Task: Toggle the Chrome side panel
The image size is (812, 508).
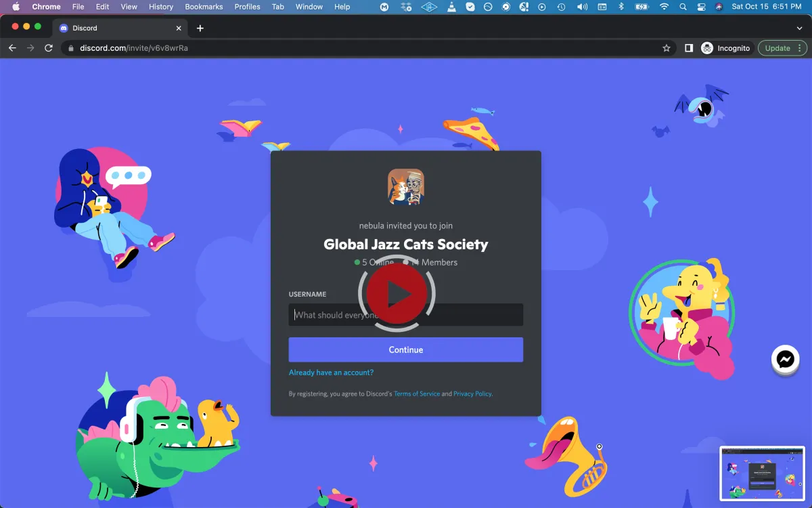Action: pyautogui.click(x=689, y=48)
